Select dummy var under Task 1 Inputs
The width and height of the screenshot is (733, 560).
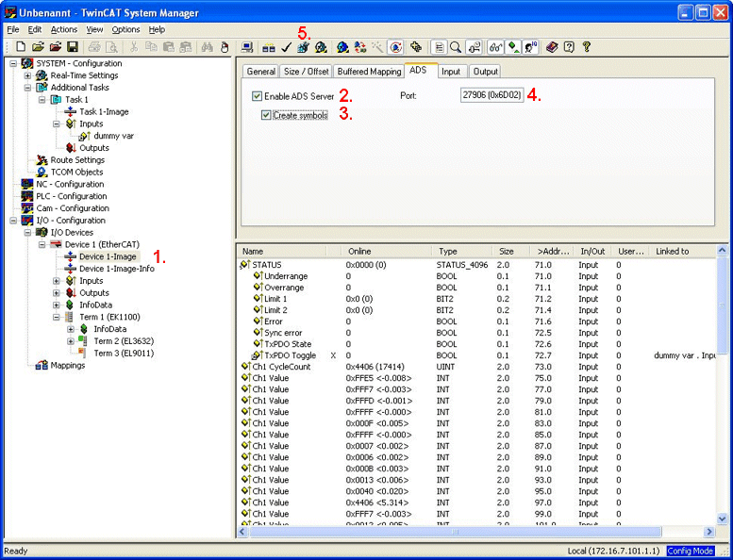click(x=113, y=136)
